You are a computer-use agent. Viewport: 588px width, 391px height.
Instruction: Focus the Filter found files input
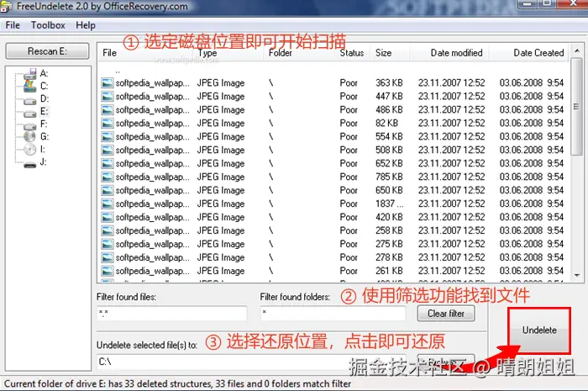(171, 314)
